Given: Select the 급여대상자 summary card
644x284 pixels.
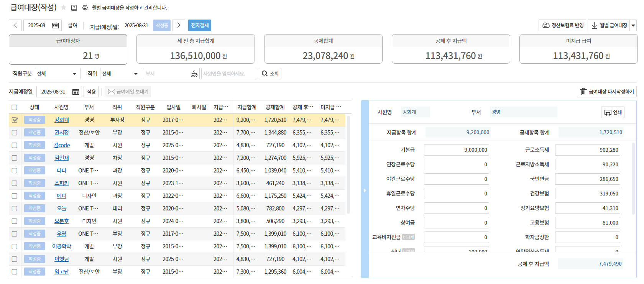Looking at the screenshot, I should pos(68,49).
